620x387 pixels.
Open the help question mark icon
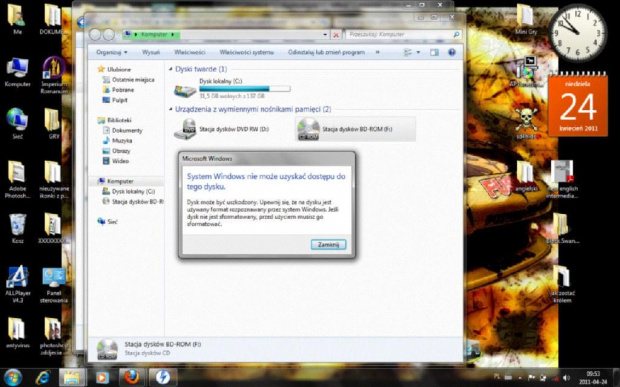coord(452,52)
